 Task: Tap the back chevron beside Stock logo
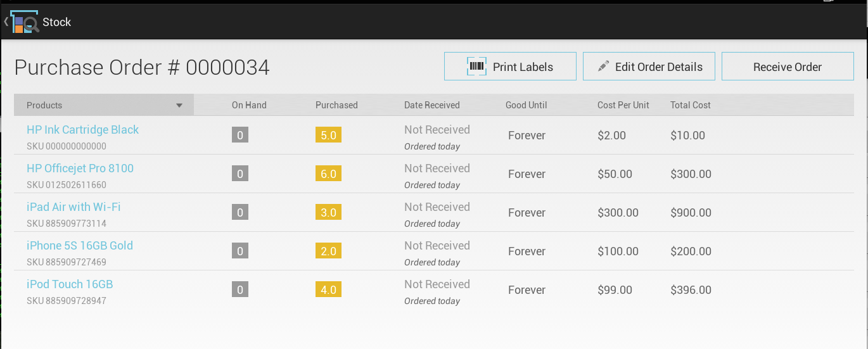[6, 22]
